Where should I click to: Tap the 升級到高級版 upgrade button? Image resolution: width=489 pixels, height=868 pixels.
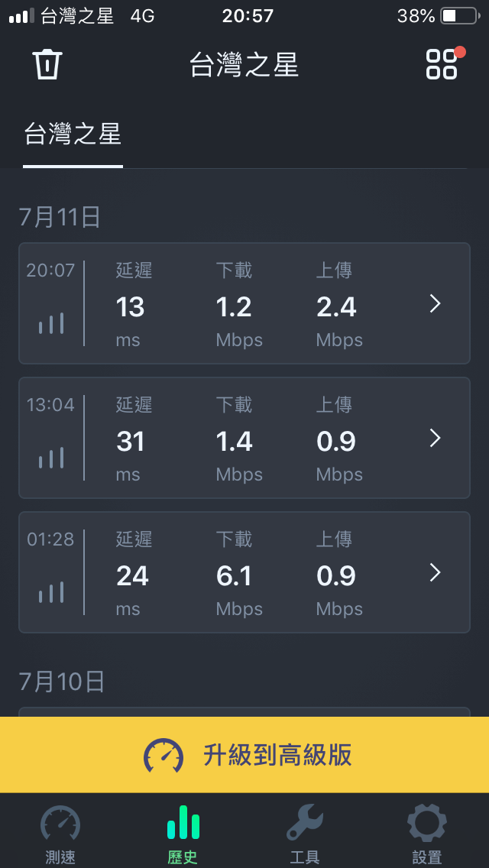[244, 755]
